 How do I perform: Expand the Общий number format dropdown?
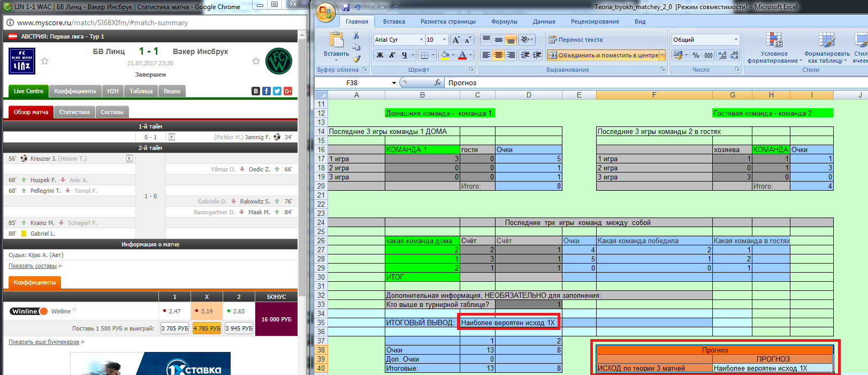tap(736, 40)
